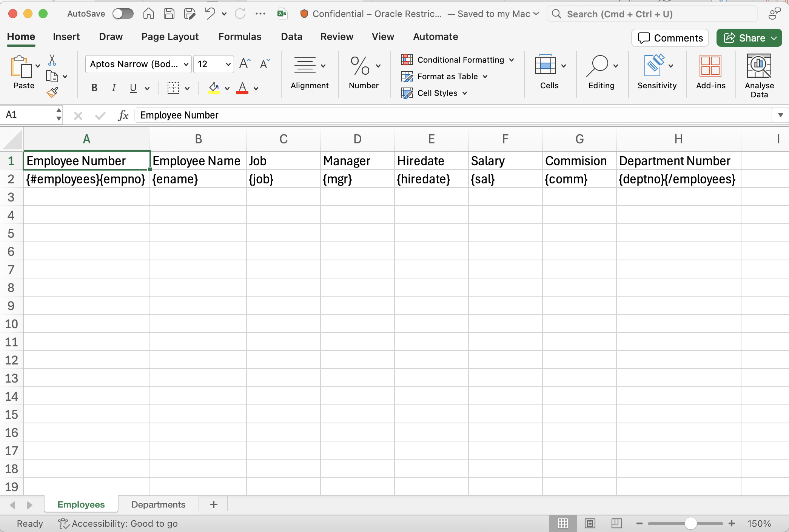This screenshot has height=532, width=789.
Task: Open the Add-ins icon
Action: [x=710, y=66]
